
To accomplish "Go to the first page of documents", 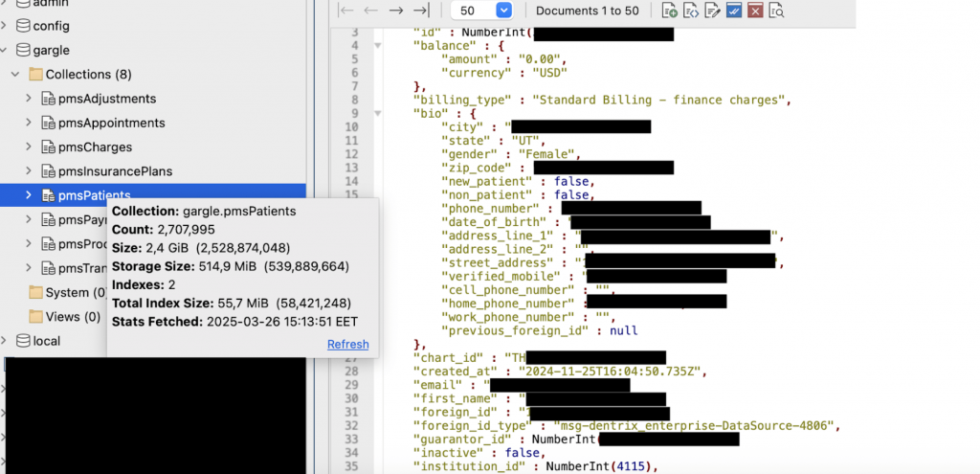I will (346, 11).
